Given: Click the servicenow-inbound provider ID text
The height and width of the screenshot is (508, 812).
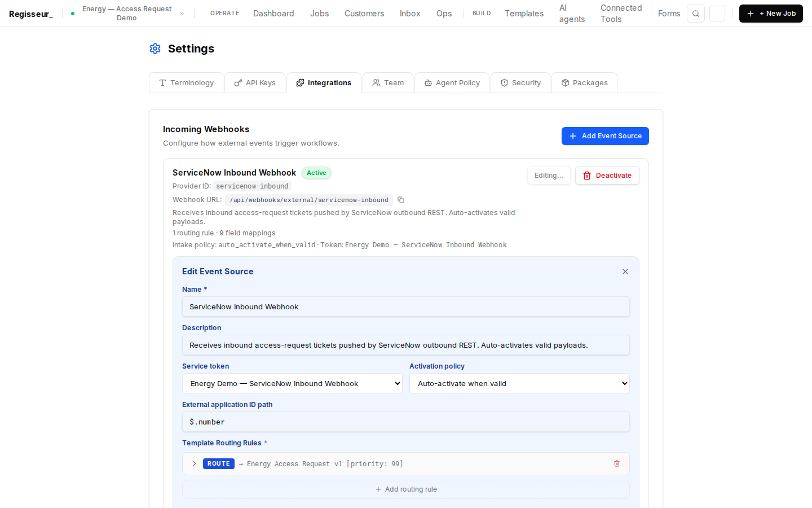Looking at the screenshot, I should (x=252, y=186).
